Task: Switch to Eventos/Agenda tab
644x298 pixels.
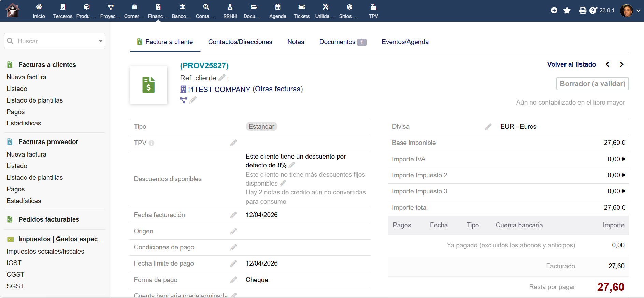Action: click(x=405, y=42)
